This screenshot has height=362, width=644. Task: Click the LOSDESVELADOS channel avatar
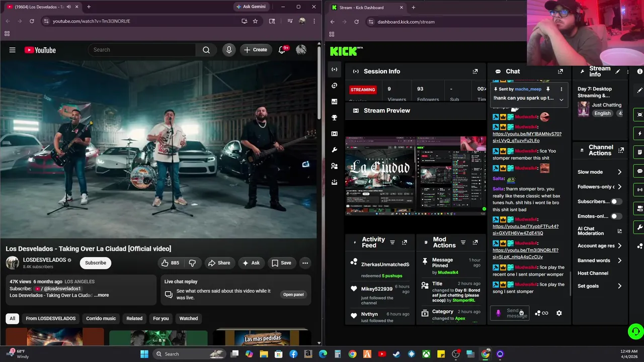(13, 262)
